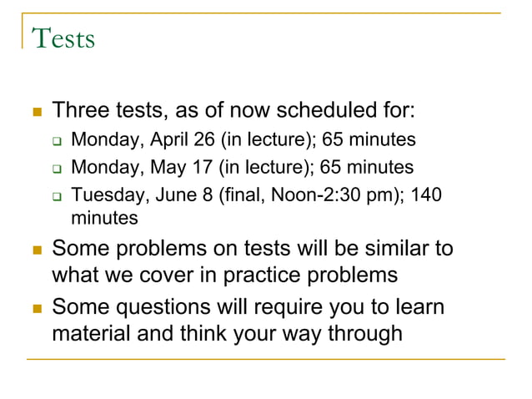Click "65 minutes" on the May 17 line
The image size is (532, 399).
(x=367, y=167)
